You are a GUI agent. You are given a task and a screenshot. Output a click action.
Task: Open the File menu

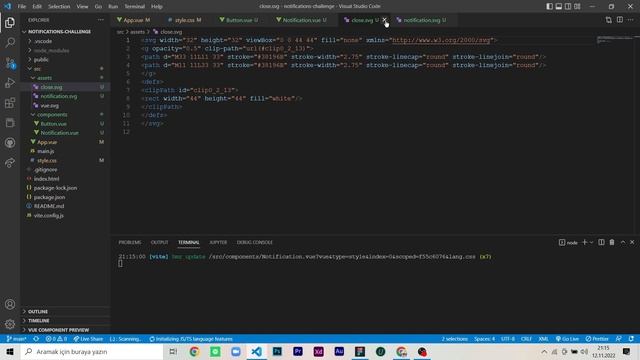tap(22, 7)
